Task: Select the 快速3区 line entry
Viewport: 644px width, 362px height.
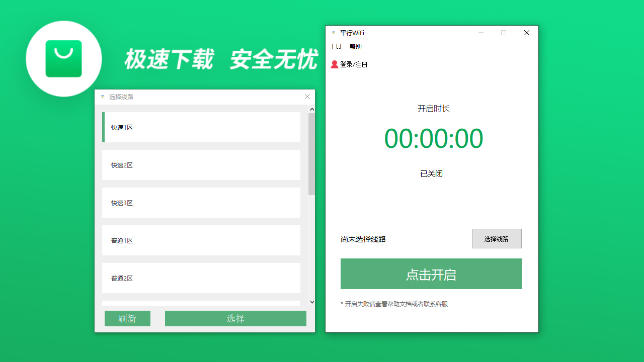Action: point(201,203)
